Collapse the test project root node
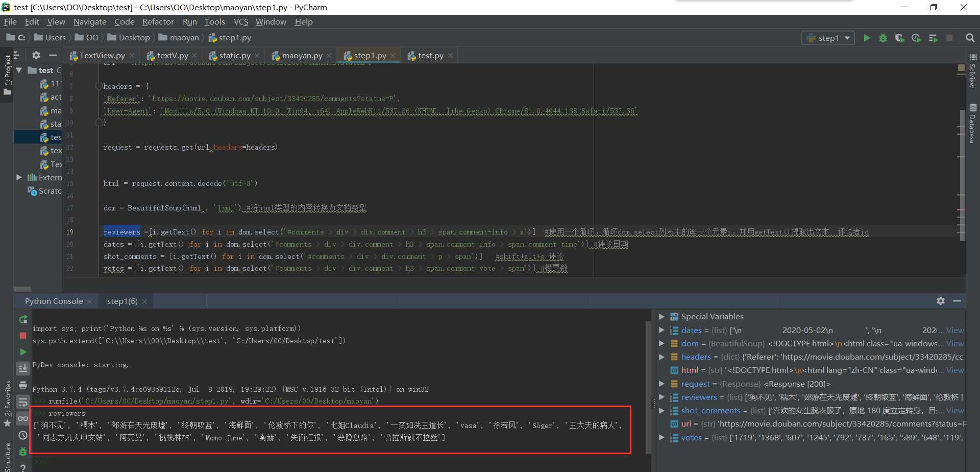Image resolution: width=980 pixels, height=472 pixels. [19, 70]
